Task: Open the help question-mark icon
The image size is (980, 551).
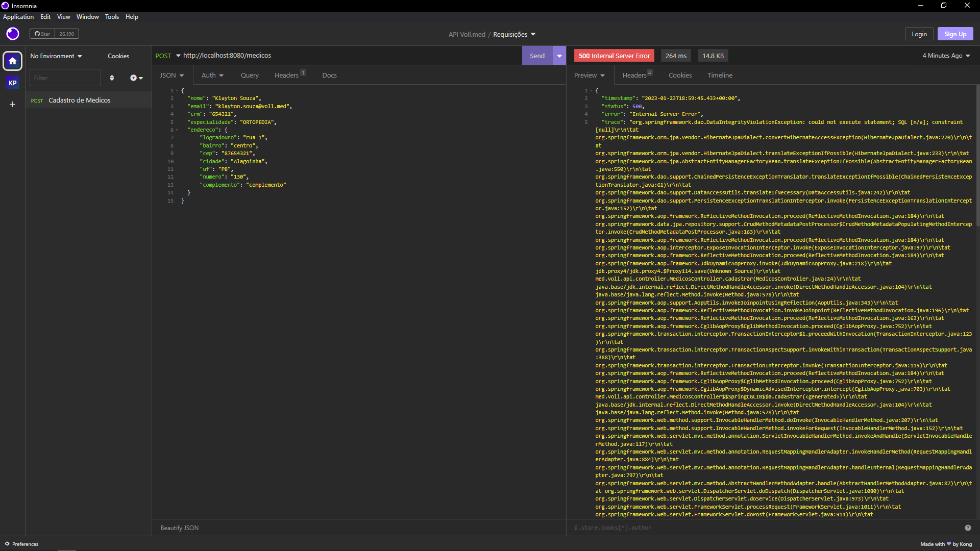Action: click(968, 528)
